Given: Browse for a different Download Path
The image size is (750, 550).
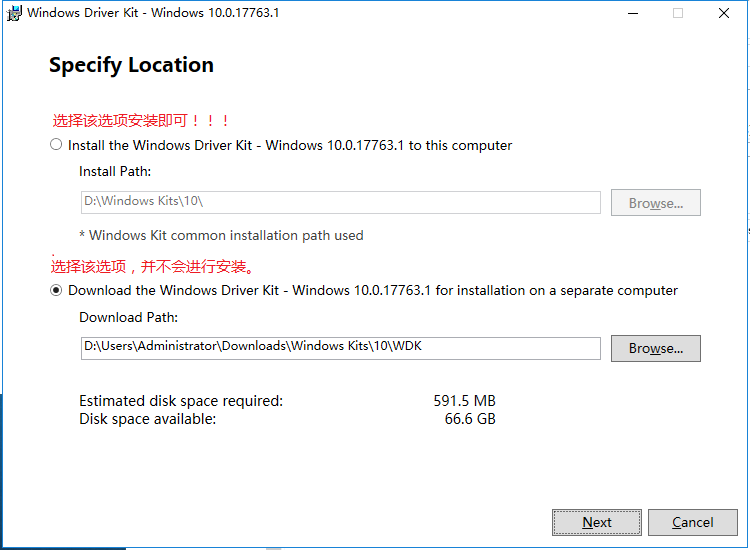Looking at the screenshot, I should (x=656, y=348).
